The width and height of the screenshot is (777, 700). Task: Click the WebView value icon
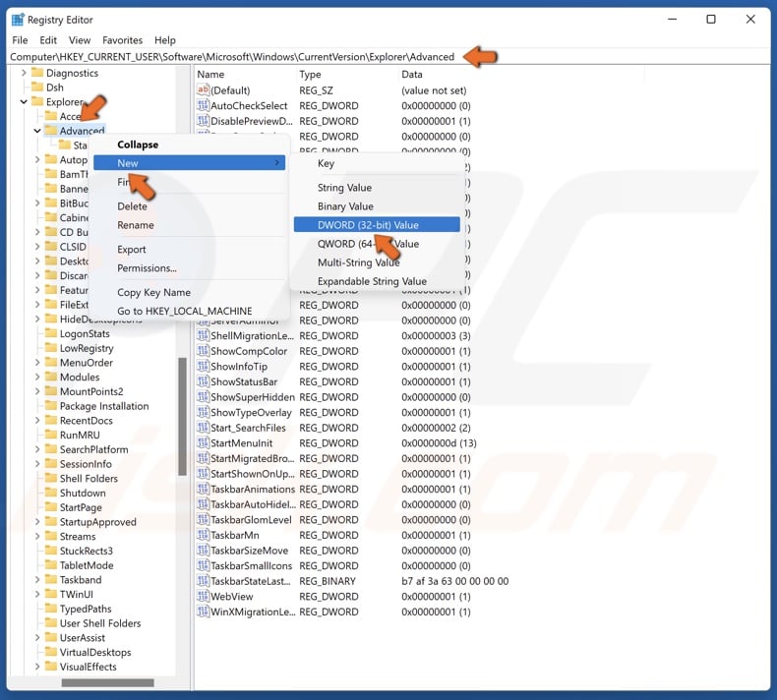point(203,597)
